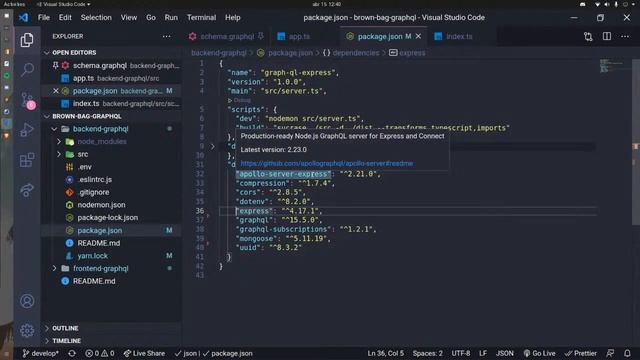The width and height of the screenshot is (640, 360).
Task: Switch to the app.ts tab
Action: 299,36
